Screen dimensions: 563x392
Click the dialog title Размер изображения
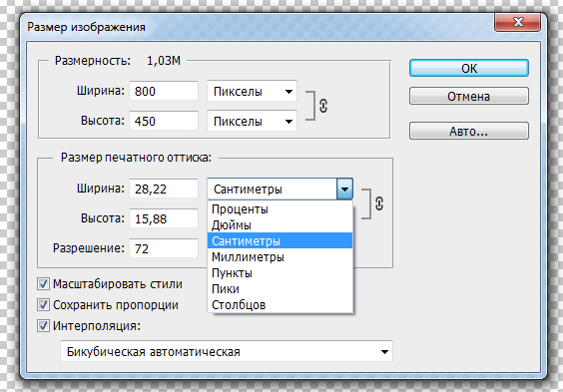[x=86, y=27]
